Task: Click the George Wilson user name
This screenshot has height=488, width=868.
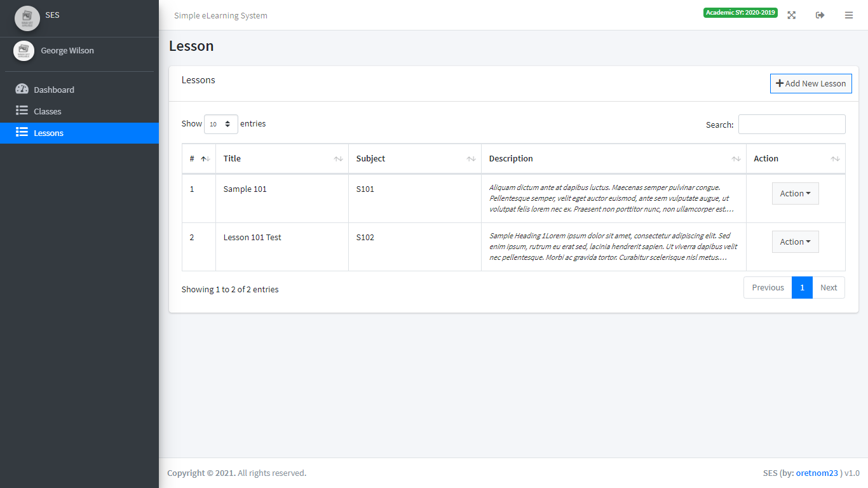Action: coord(67,50)
